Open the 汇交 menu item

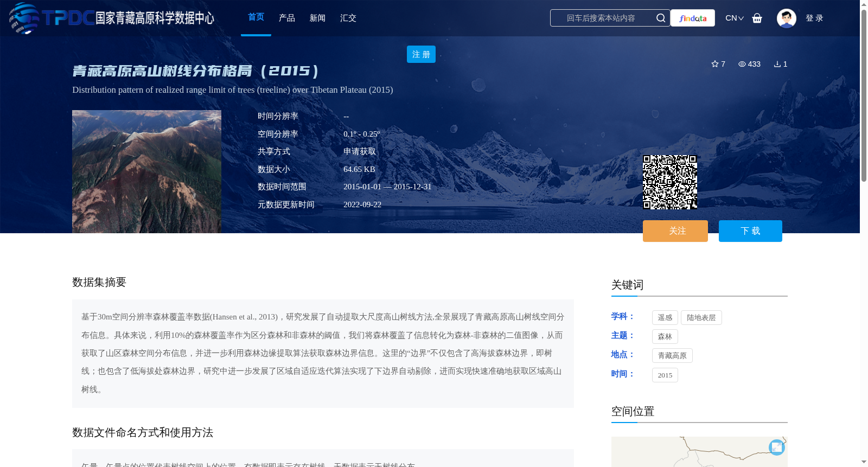coord(348,18)
